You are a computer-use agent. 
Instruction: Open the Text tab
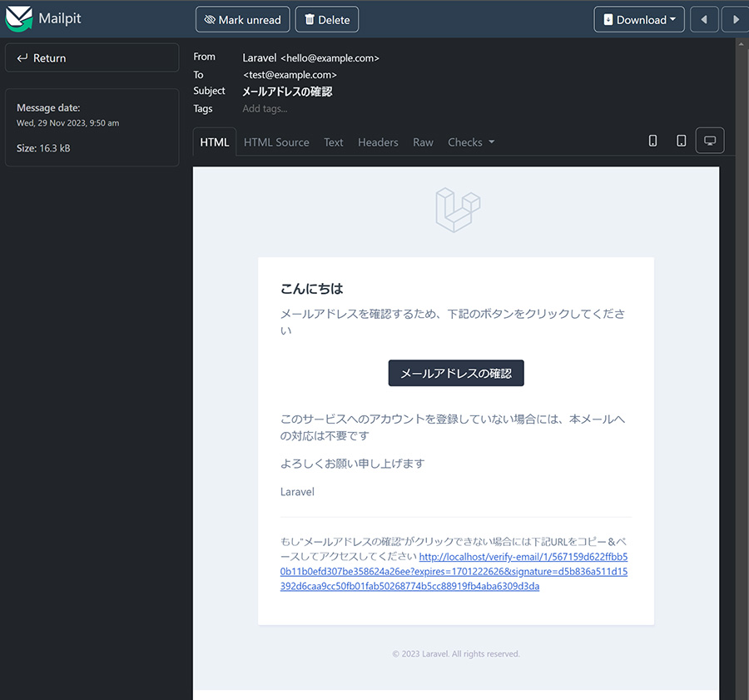334,142
